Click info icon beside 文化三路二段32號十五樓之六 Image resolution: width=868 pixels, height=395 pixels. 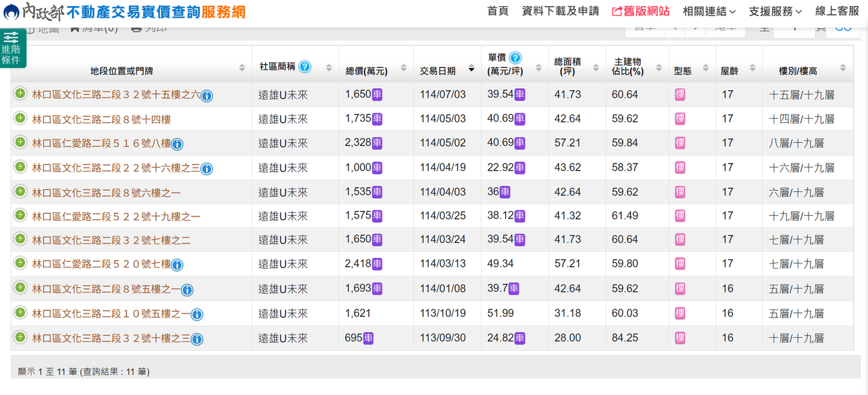point(207,96)
